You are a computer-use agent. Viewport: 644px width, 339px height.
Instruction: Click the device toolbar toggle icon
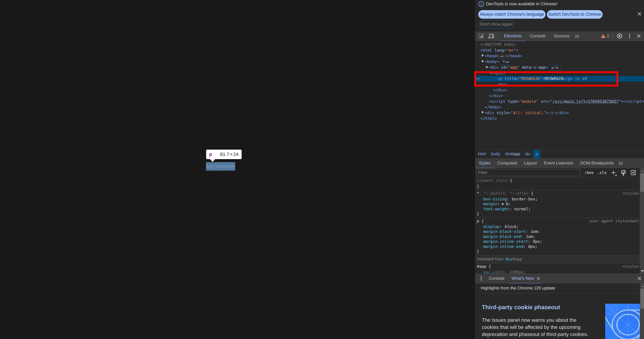point(491,36)
